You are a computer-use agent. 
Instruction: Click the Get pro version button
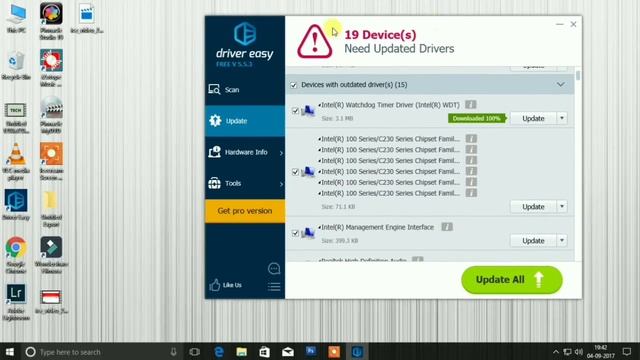245,211
